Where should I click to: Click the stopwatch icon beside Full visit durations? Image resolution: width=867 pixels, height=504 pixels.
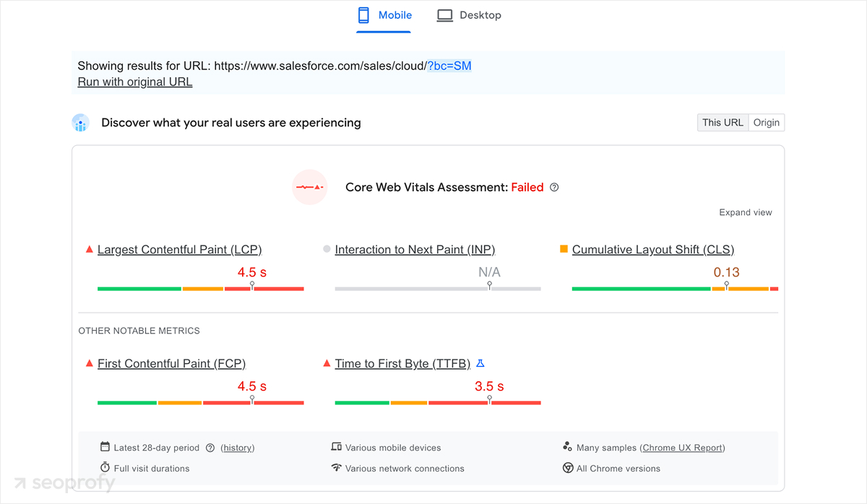105,467
